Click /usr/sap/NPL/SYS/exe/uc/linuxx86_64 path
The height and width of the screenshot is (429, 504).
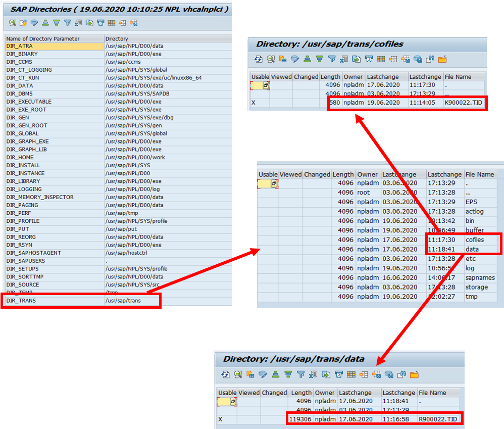pyautogui.click(x=154, y=78)
